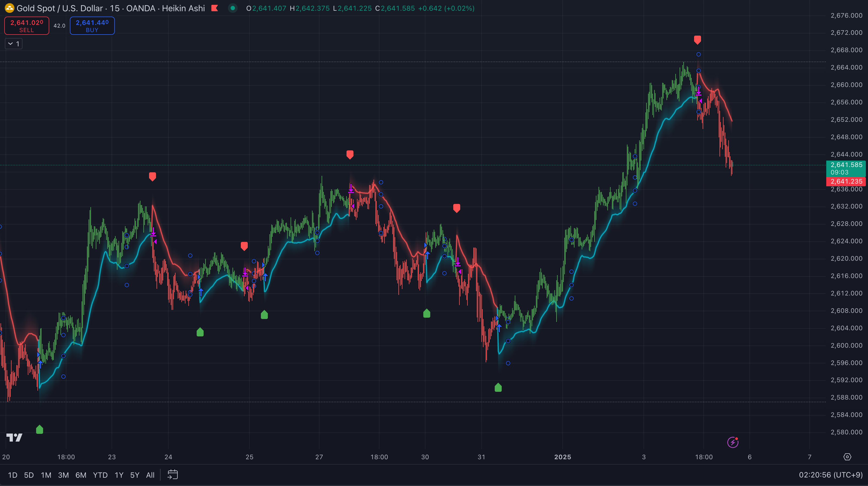Click the red flag icon beside Heikin Ashi
Screen dimensions: 868x486
[215, 8]
